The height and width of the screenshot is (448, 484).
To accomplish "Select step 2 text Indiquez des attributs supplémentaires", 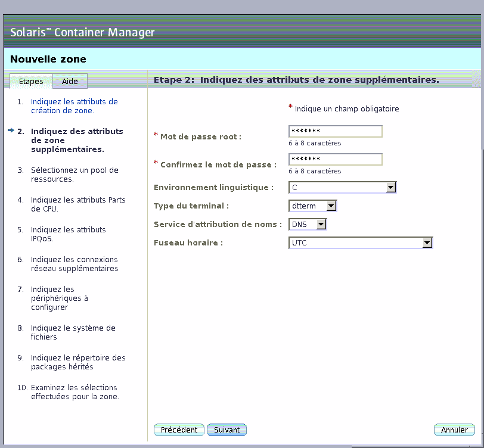I will pyautogui.click(x=77, y=141).
